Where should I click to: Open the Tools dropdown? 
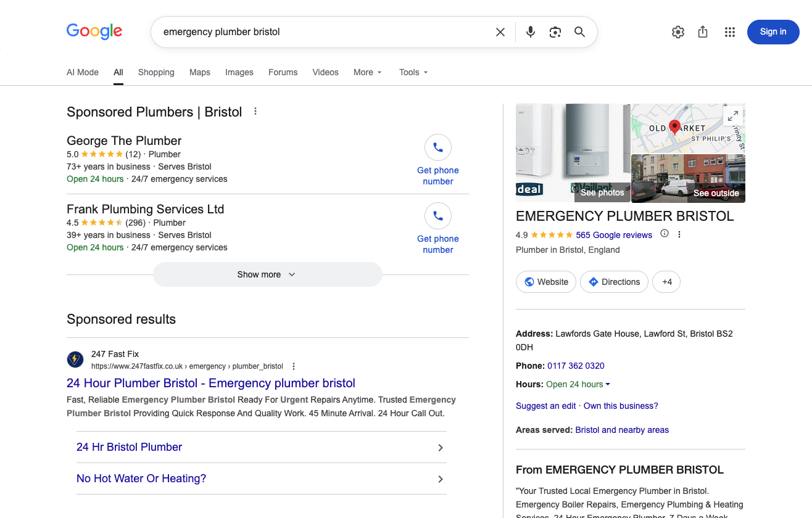[x=413, y=72]
